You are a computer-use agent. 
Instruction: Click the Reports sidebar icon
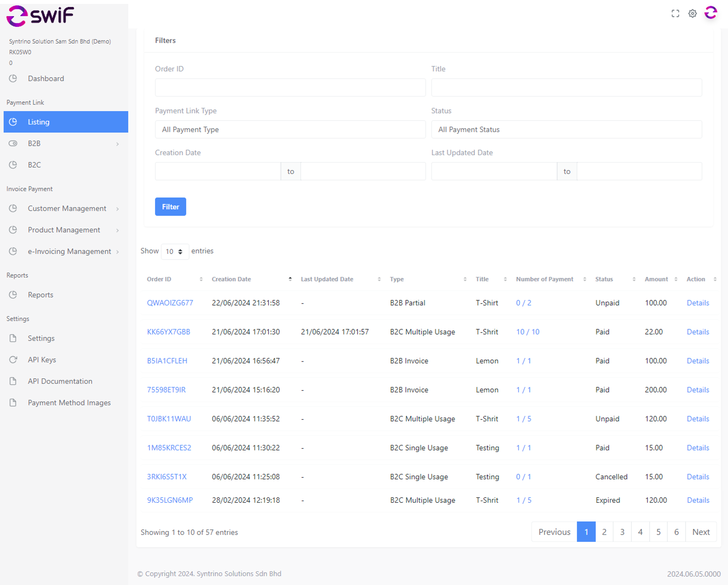pyautogui.click(x=13, y=295)
